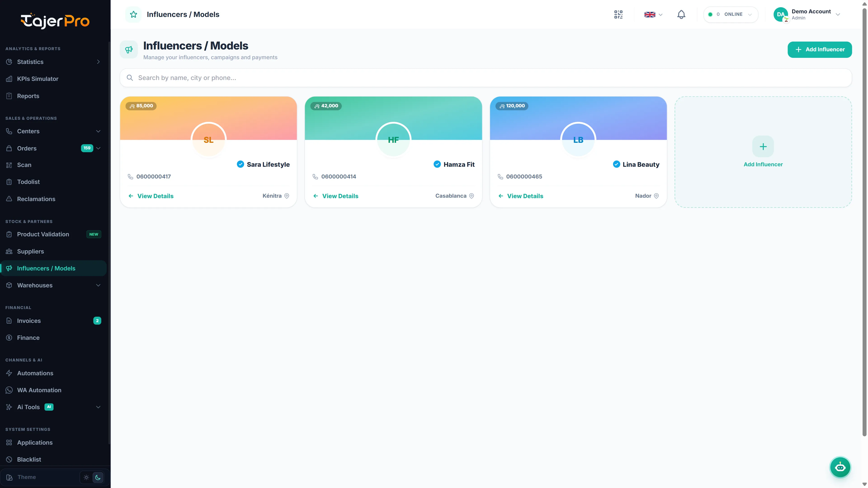
Task: View Details for Hamza Fit
Action: [x=336, y=196]
